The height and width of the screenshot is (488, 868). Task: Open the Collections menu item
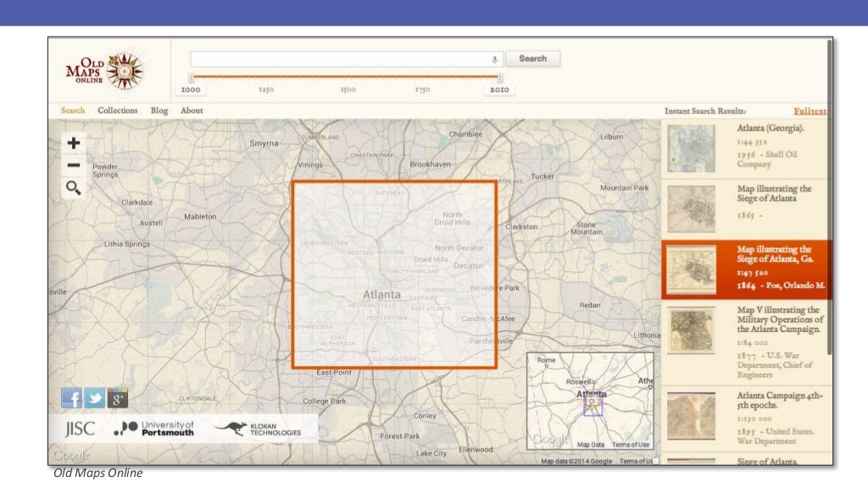(x=117, y=111)
